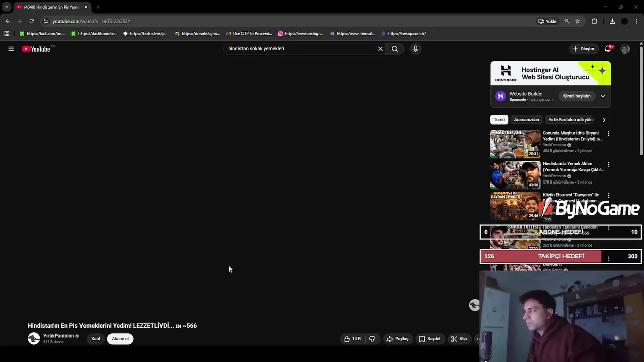Image resolution: width=644 pixels, height=362 pixels.
Task: Open a new browser tab
Action: pyautogui.click(x=98, y=7)
